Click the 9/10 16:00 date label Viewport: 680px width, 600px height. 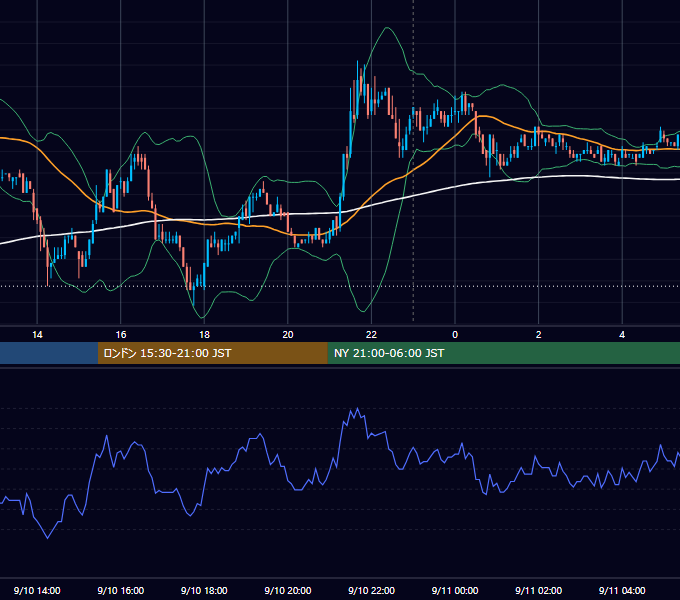(x=121, y=590)
